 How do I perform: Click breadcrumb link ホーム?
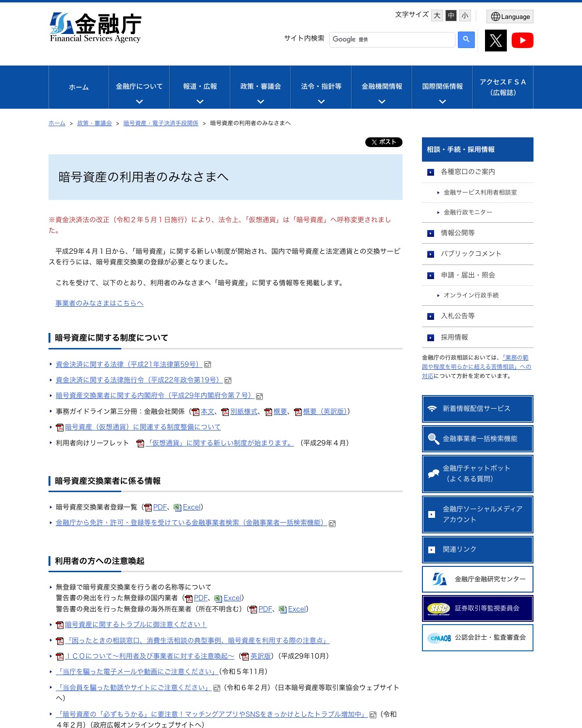click(x=57, y=123)
